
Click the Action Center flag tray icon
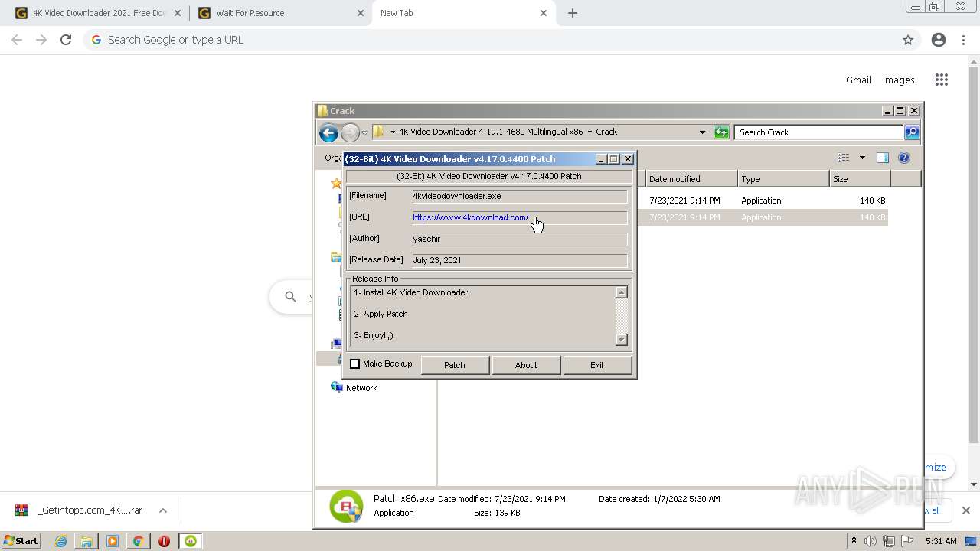(x=907, y=541)
